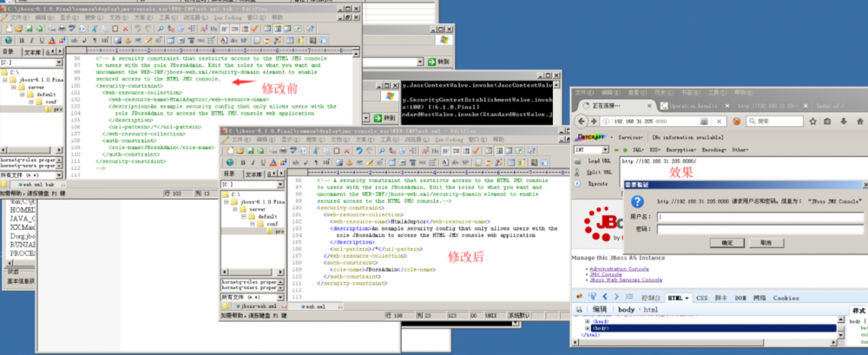Click the 用户名 input field
Screen dimensions: 868x355
[x=760, y=217]
